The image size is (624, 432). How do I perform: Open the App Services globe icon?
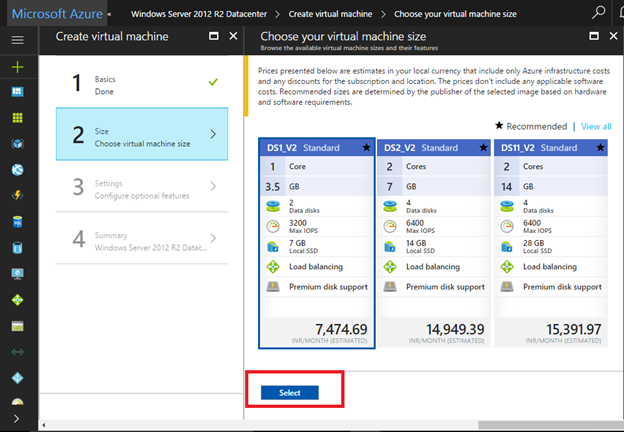18,170
